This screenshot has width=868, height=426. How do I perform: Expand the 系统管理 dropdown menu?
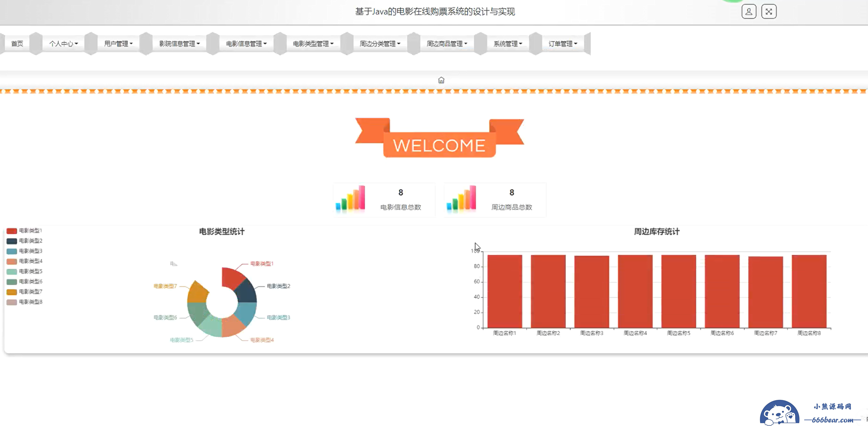coord(508,43)
